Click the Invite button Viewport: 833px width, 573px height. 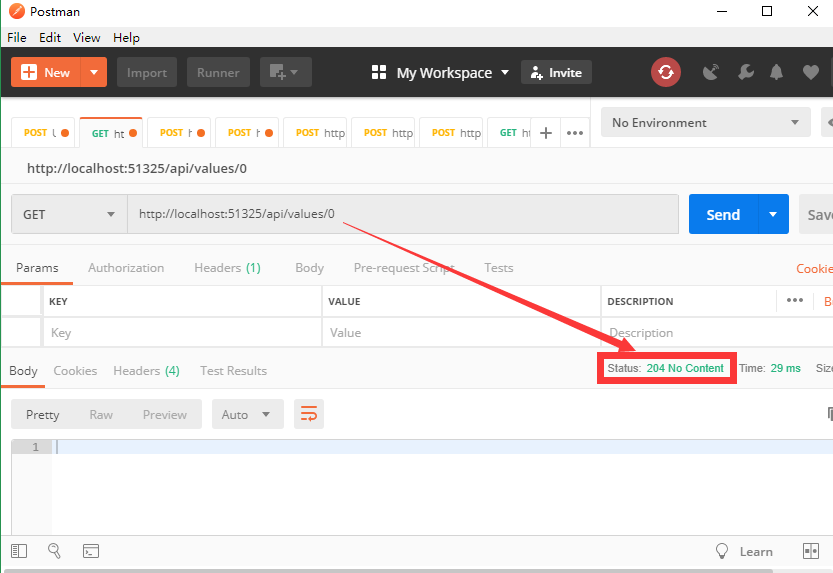click(x=556, y=72)
